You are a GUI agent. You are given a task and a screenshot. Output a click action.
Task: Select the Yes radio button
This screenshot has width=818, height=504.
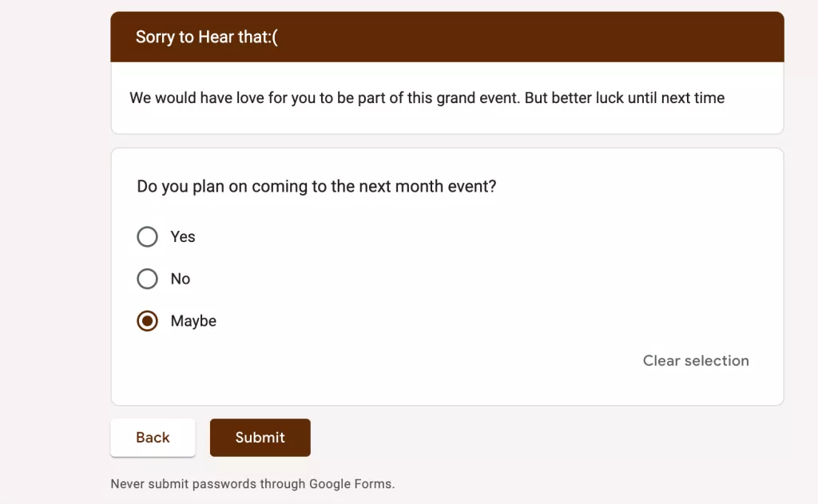(147, 236)
